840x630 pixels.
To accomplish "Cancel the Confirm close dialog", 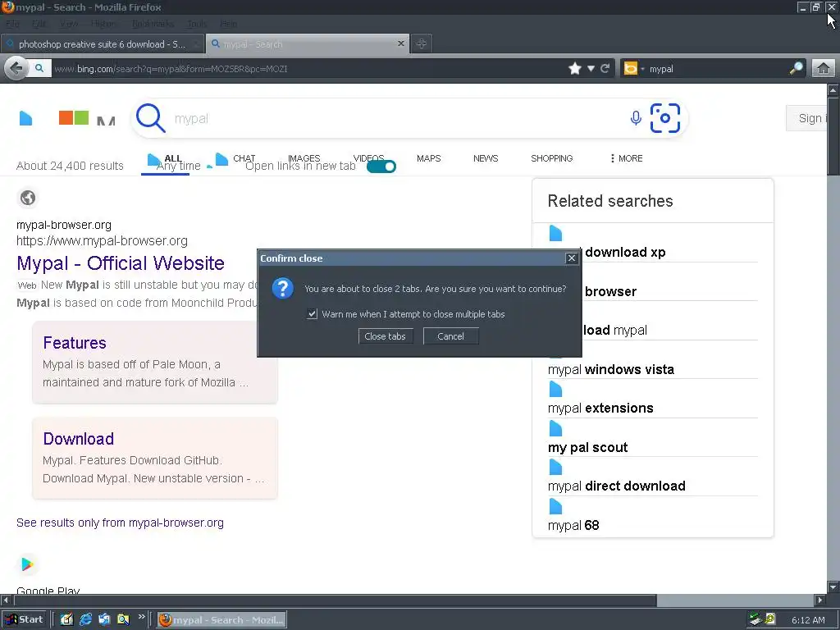I will (x=450, y=336).
